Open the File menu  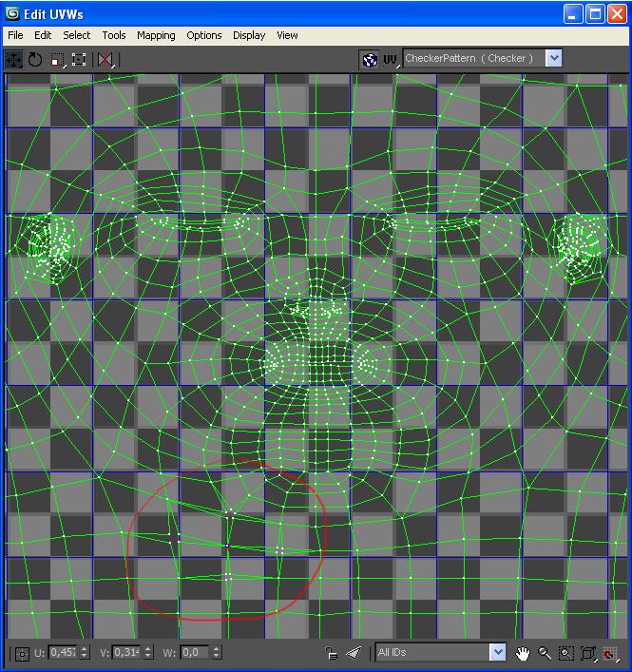15,35
